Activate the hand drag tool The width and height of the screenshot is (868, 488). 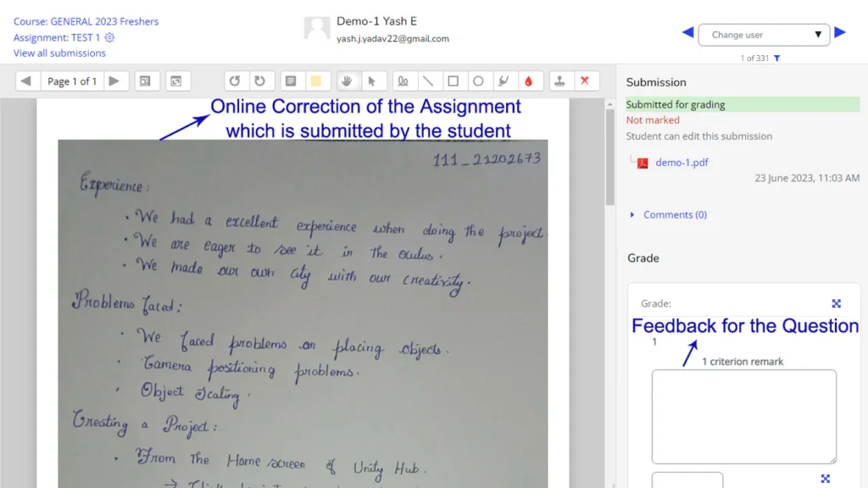pos(346,81)
